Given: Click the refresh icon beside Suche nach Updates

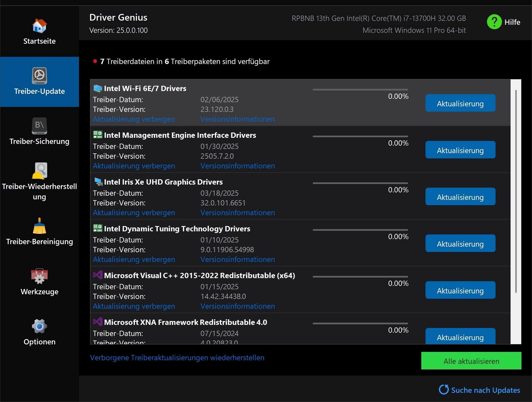Looking at the screenshot, I should pos(444,389).
